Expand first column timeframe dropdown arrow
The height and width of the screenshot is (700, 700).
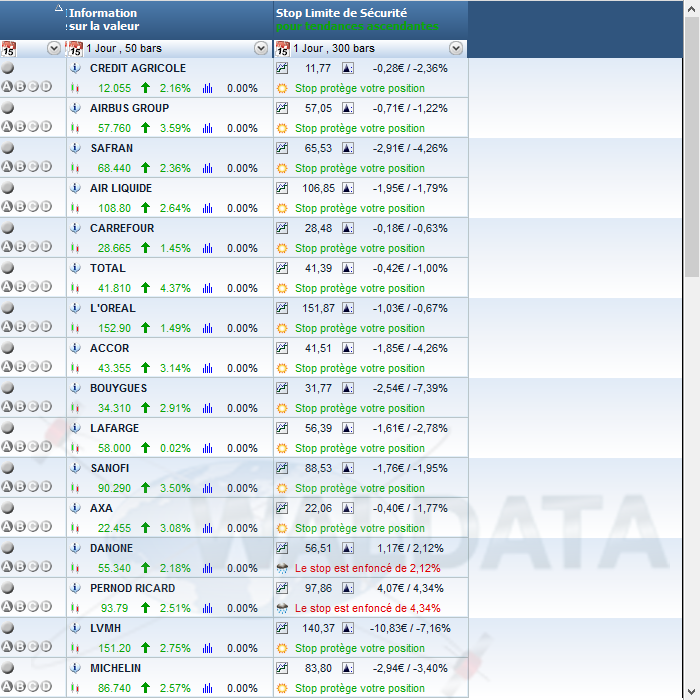click(54, 48)
